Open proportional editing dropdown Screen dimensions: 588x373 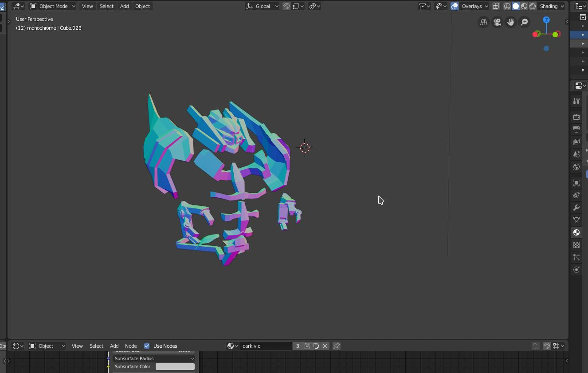314,6
